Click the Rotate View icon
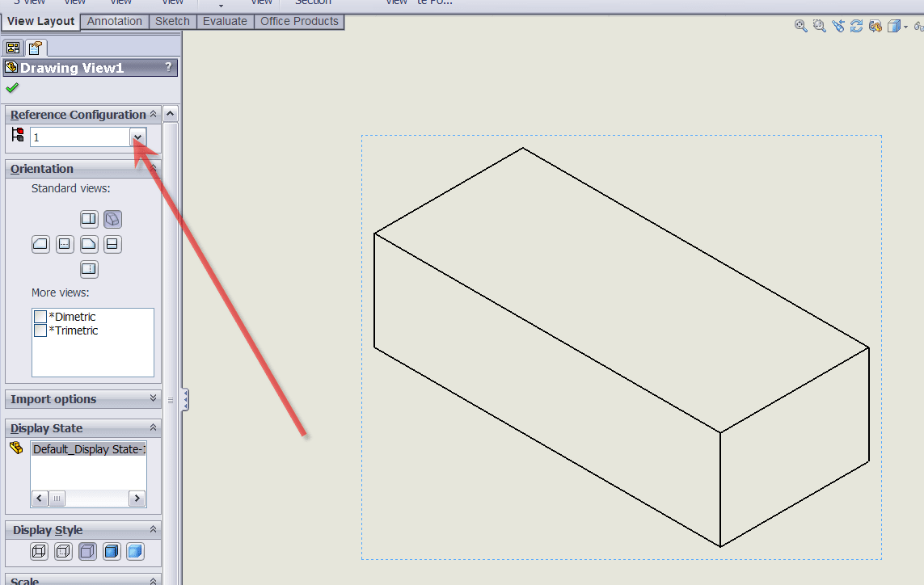 tap(856, 26)
